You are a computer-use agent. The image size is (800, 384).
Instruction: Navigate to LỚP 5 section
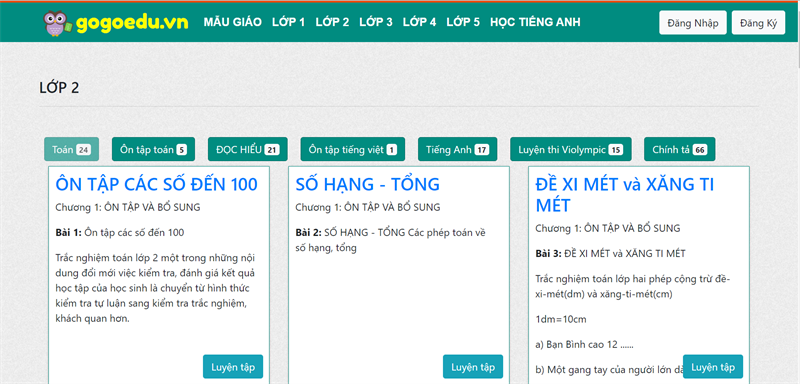pos(463,22)
